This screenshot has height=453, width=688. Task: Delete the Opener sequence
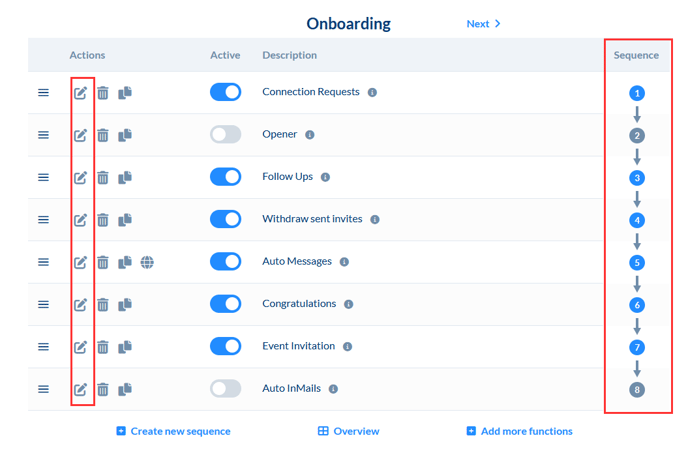coord(103,135)
